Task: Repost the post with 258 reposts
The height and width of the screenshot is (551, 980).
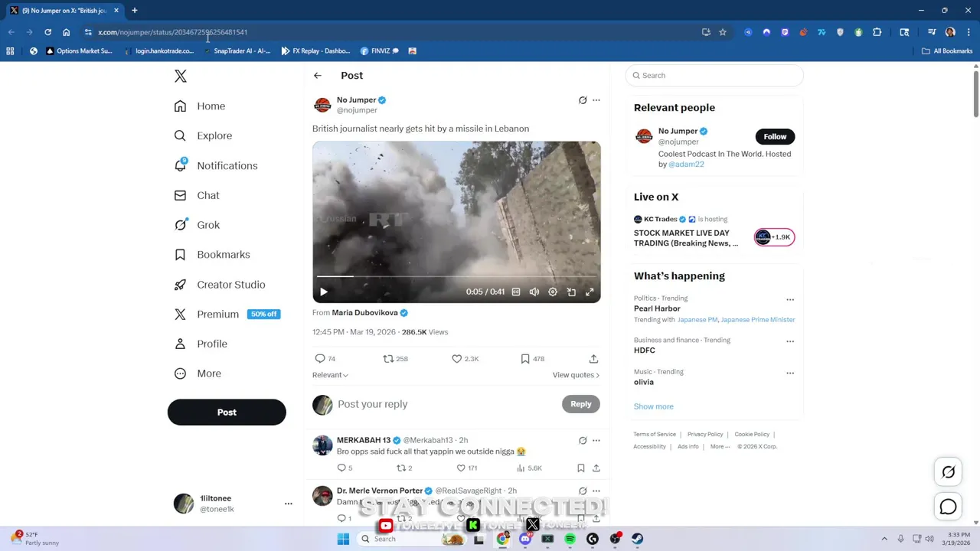Action: pyautogui.click(x=395, y=358)
